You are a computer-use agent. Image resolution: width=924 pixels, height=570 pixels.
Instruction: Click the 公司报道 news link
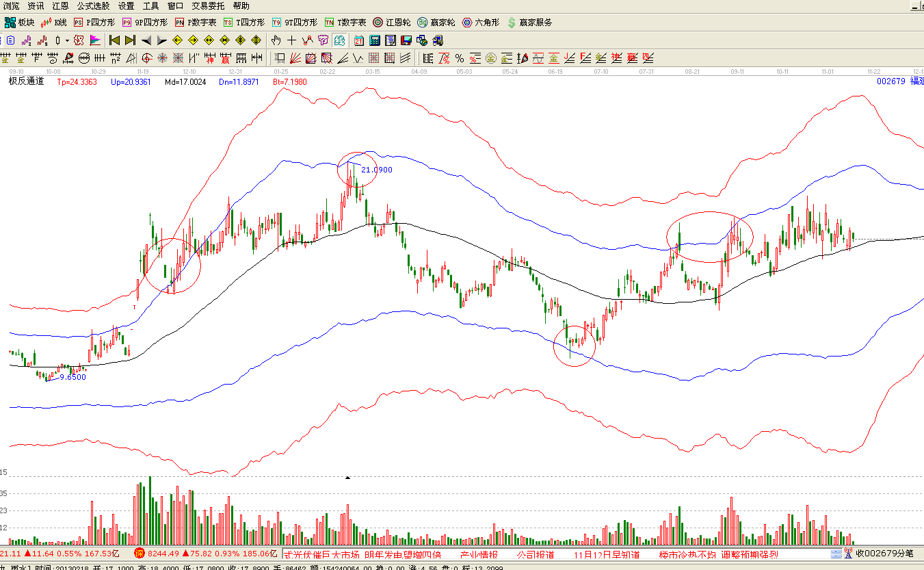(535, 554)
